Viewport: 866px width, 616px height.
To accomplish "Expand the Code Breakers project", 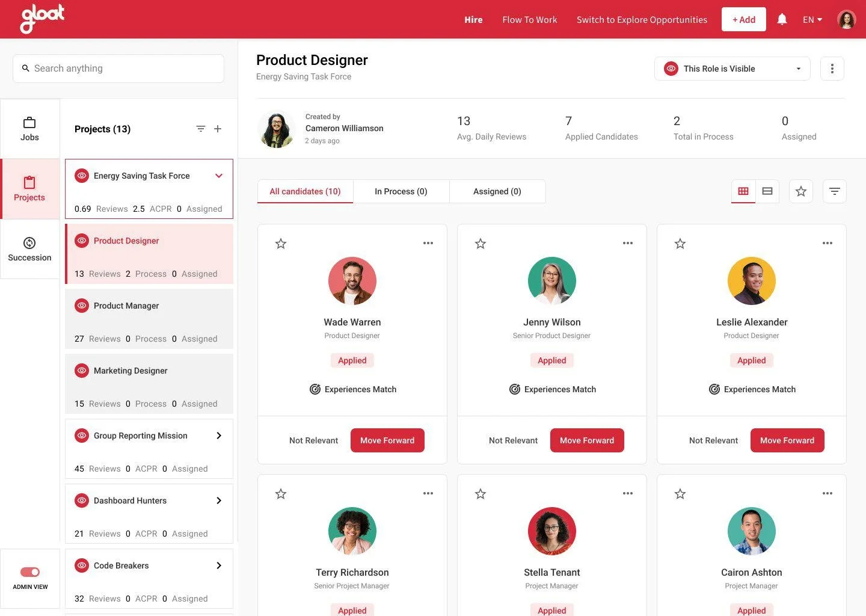I will [x=219, y=565].
